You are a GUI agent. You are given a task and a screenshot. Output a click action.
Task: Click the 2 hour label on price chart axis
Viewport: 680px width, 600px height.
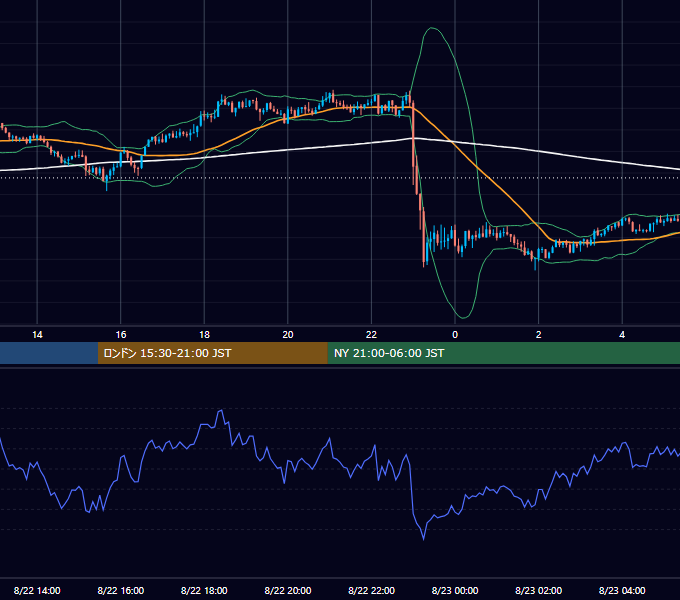coord(539,335)
